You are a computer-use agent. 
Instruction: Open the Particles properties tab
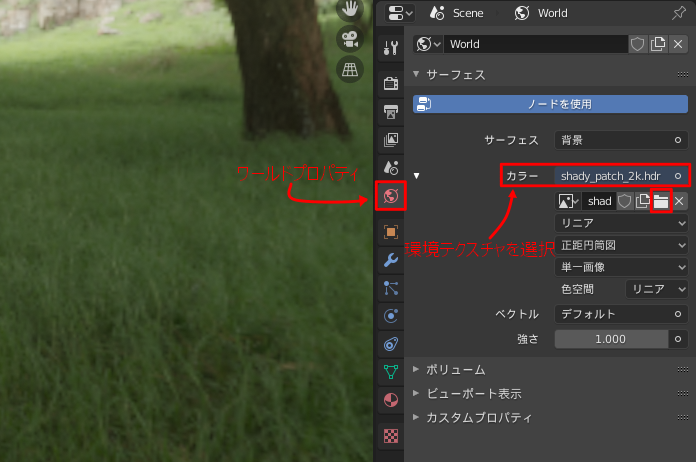(391, 288)
